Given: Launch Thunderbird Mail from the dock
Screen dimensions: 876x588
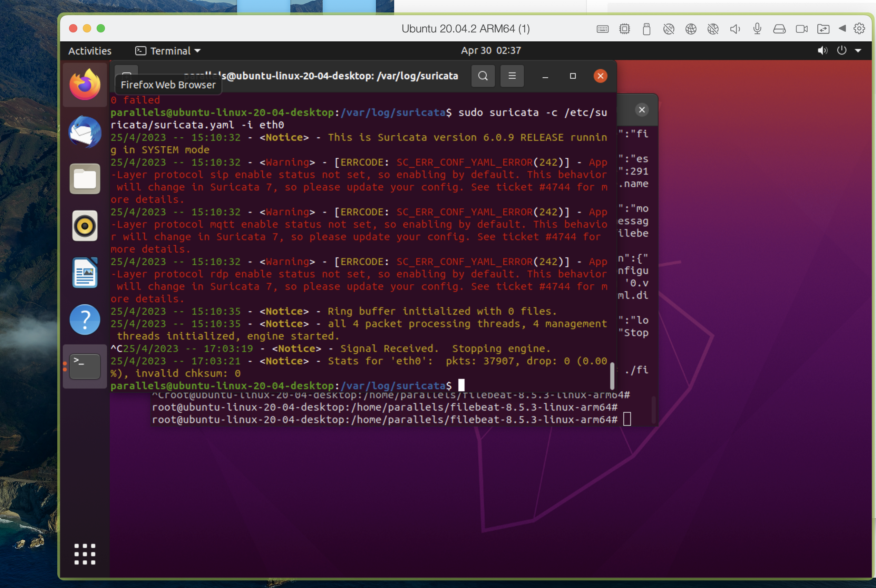Looking at the screenshot, I should (x=85, y=131).
